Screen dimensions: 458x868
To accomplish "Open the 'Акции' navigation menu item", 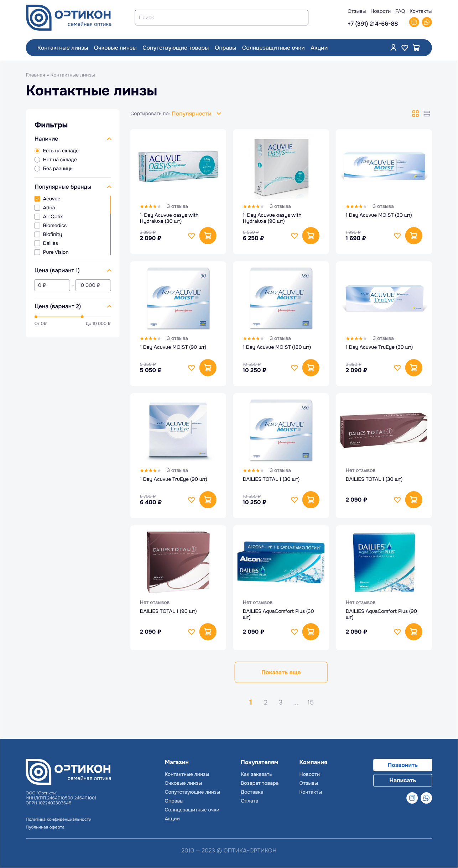I will 319,48.
